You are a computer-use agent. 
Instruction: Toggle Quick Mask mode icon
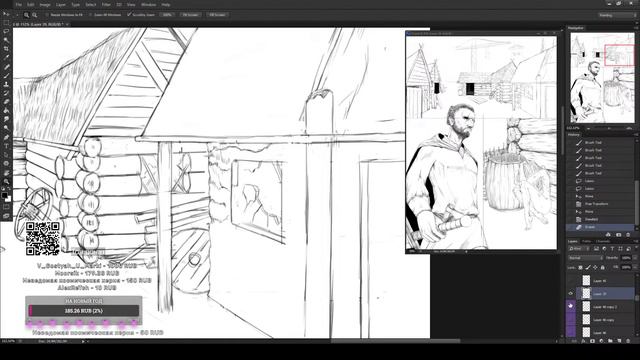point(6,207)
